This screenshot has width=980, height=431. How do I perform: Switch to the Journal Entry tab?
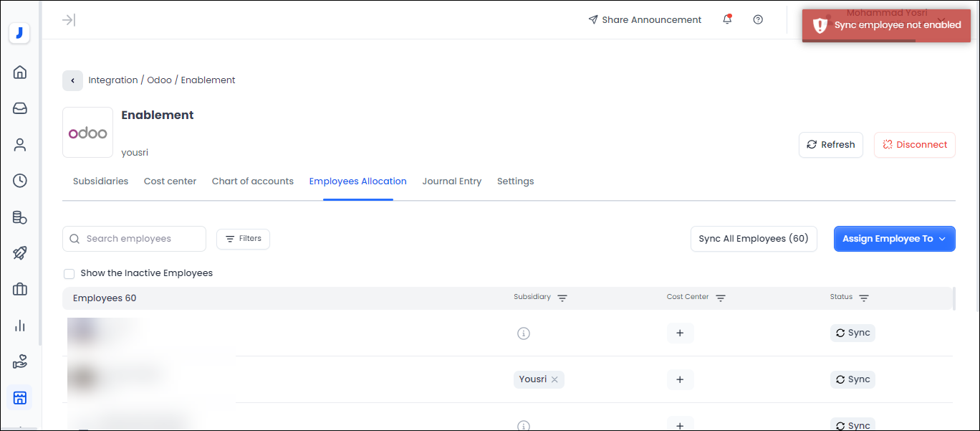(x=451, y=181)
